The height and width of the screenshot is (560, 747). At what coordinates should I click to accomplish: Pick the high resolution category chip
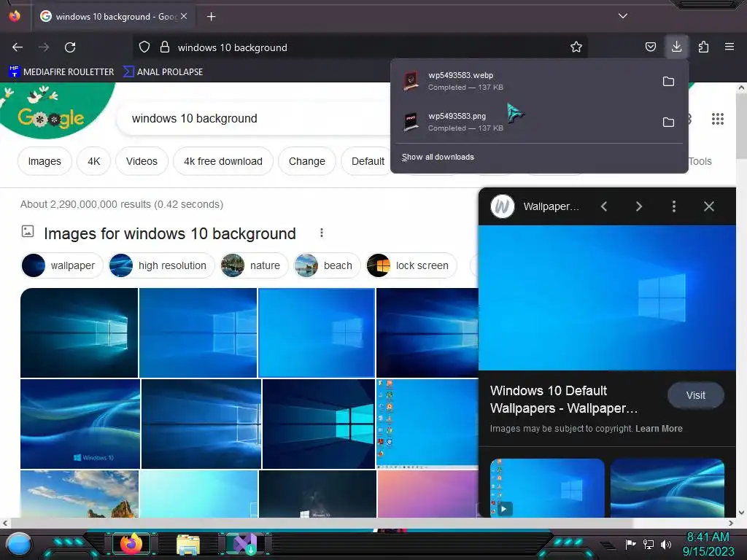[x=161, y=265]
